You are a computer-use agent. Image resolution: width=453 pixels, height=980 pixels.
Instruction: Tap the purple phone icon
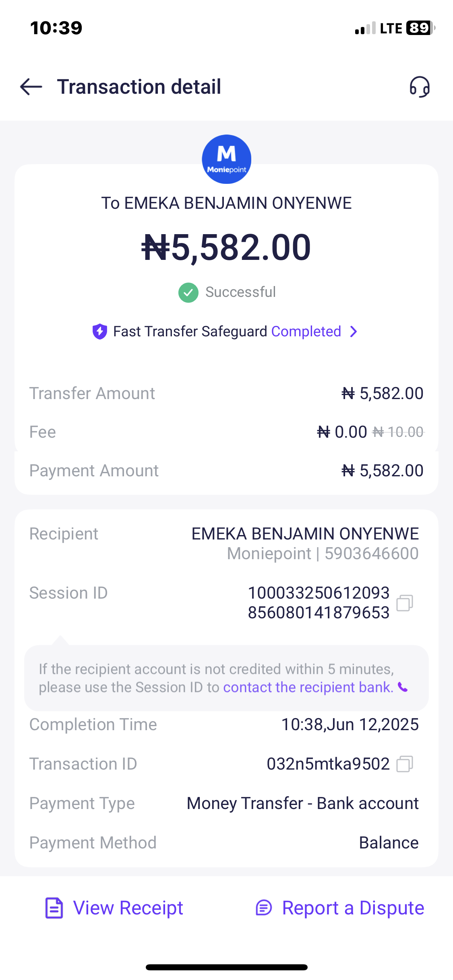tap(403, 687)
